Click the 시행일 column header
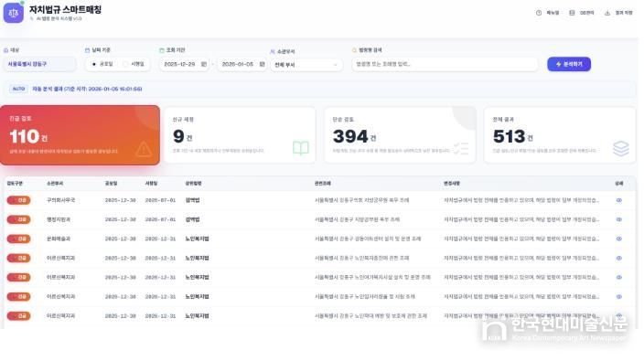The height and width of the screenshot is (361, 644). pyautogui.click(x=151, y=184)
